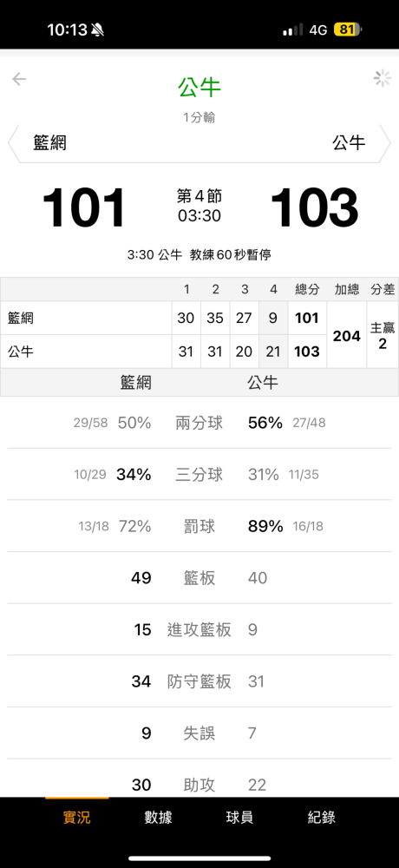Switch to the 實況 tab

pyautogui.click(x=77, y=817)
